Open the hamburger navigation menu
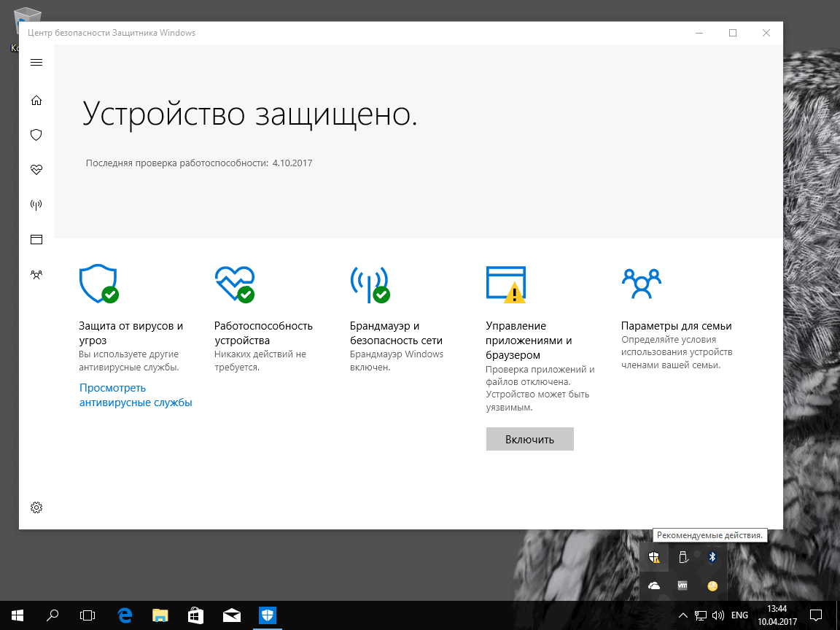Viewport: 840px width, 630px height. click(36, 62)
